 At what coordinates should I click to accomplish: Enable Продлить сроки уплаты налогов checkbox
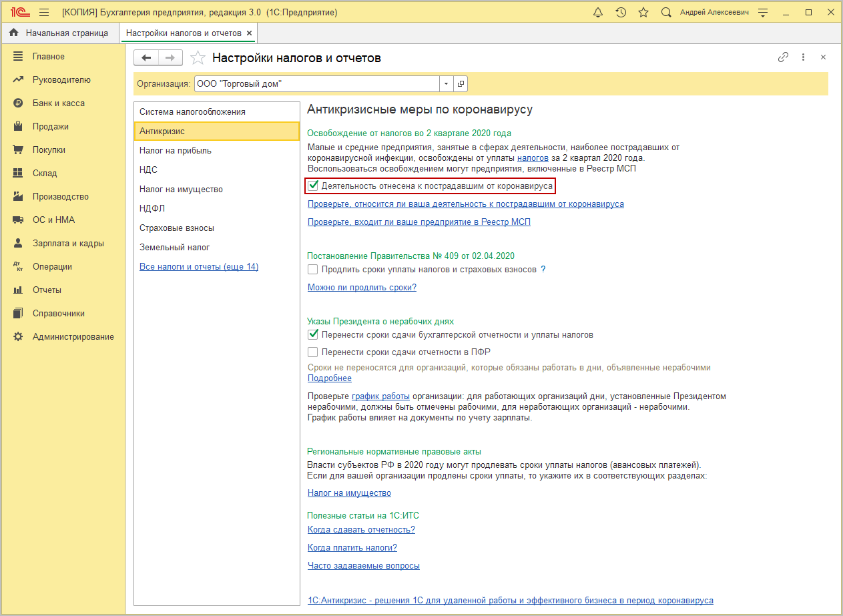(x=312, y=270)
